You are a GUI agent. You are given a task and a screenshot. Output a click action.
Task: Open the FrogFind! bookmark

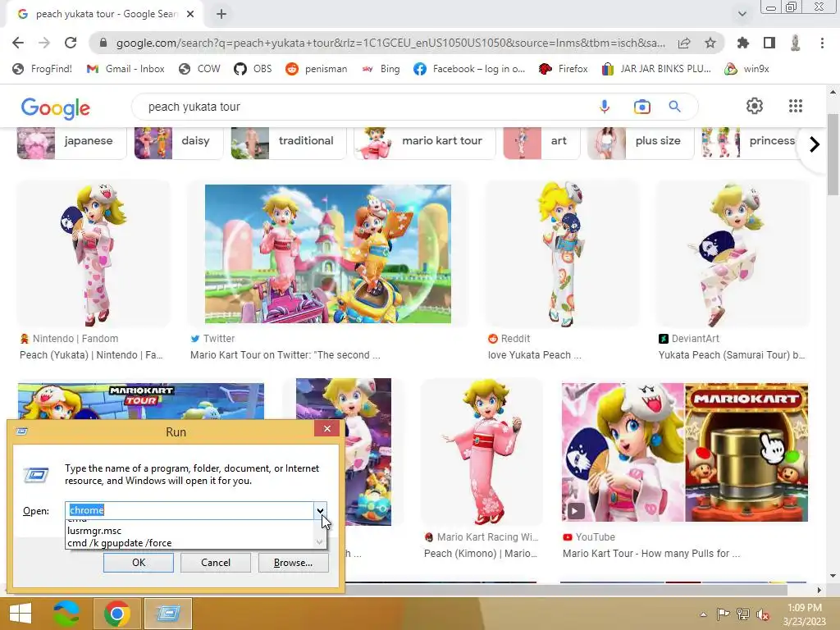43,69
